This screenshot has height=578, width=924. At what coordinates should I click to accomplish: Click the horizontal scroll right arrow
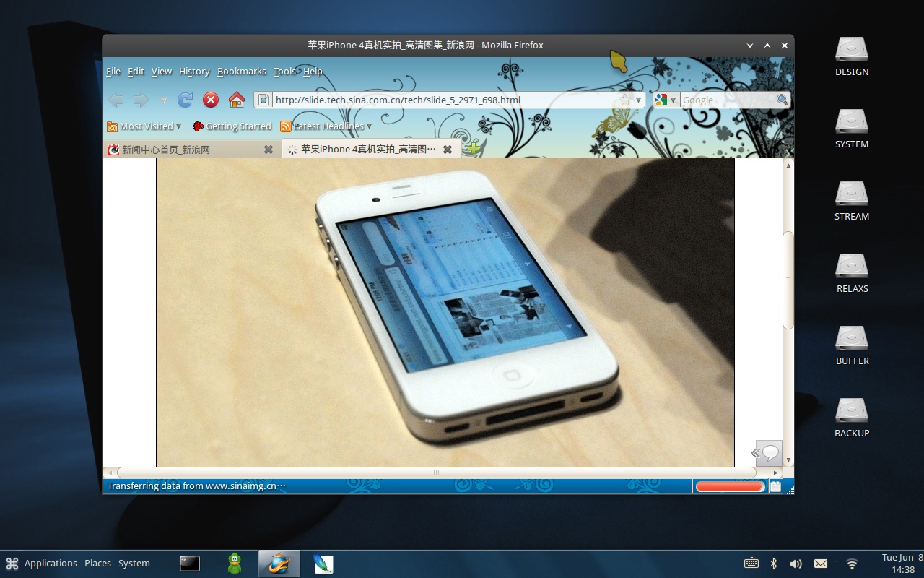click(775, 473)
